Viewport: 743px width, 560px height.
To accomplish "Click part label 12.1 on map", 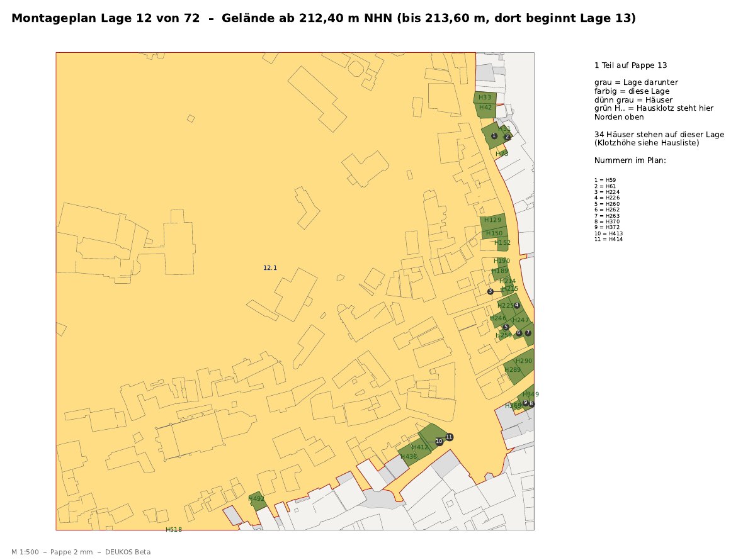I will [x=270, y=267].
